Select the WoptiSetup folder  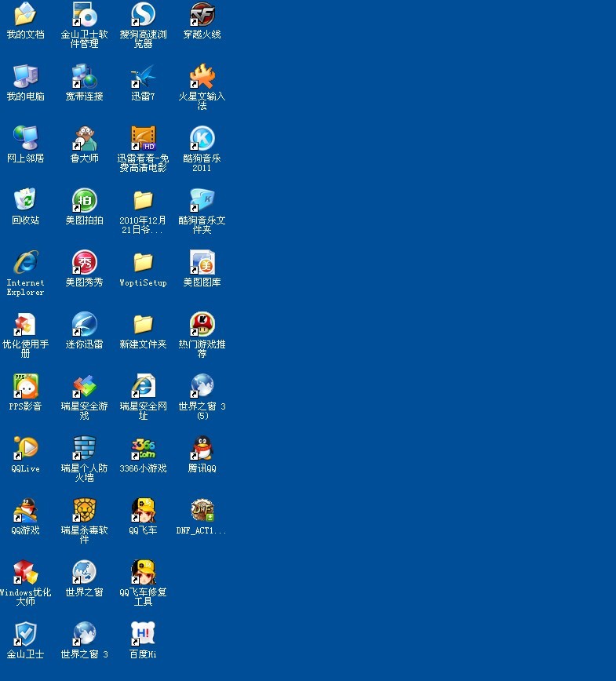point(143,262)
